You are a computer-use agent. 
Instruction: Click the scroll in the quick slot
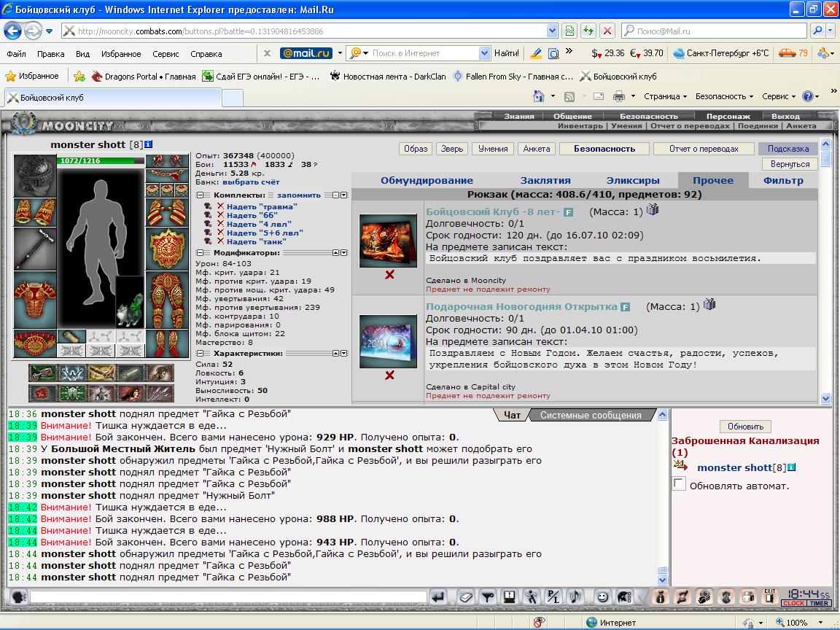[71, 336]
